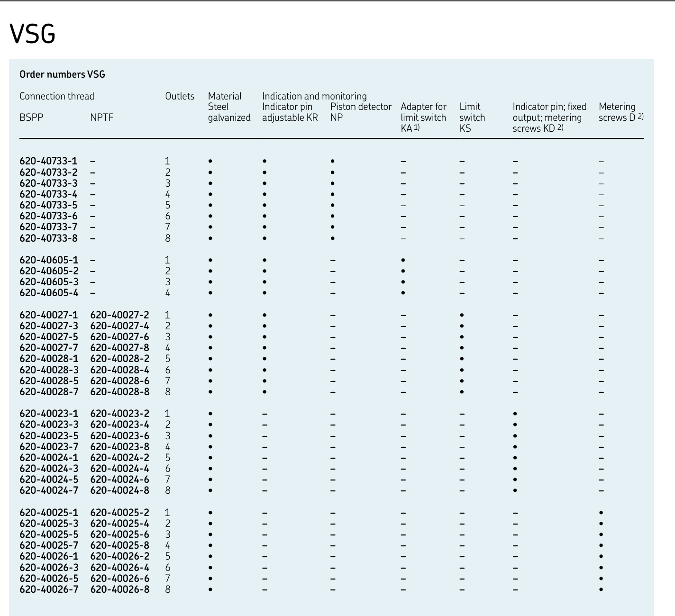Click the Outlets column header
This screenshot has height=616, width=675.
[180, 96]
